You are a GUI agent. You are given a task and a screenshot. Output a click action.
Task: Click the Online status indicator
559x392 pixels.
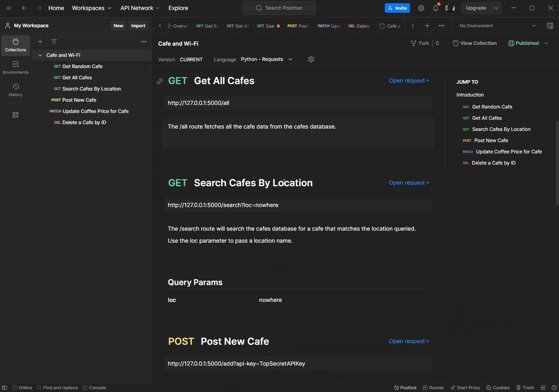(x=22, y=388)
